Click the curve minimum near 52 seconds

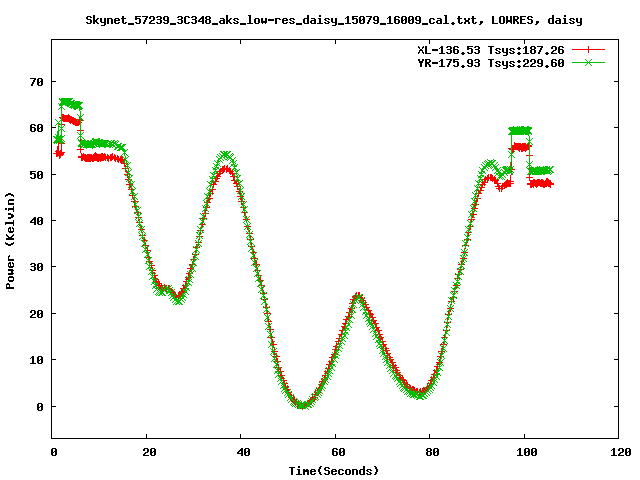(x=299, y=405)
